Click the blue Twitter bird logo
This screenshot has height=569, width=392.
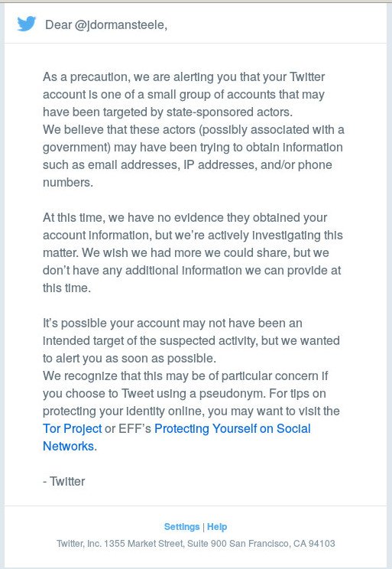pyautogui.click(x=27, y=24)
